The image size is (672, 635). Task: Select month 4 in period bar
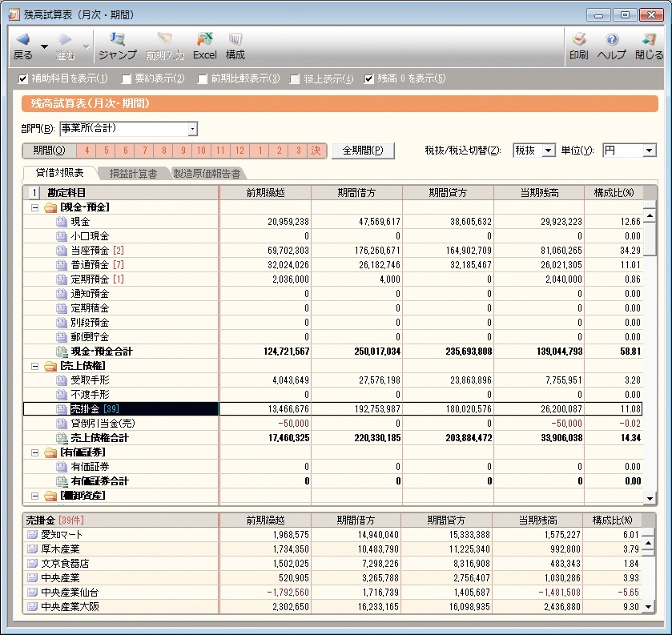87,151
